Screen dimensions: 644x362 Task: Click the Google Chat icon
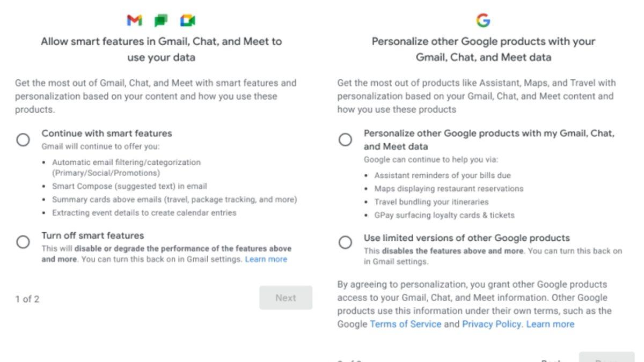click(x=160, y=20)
